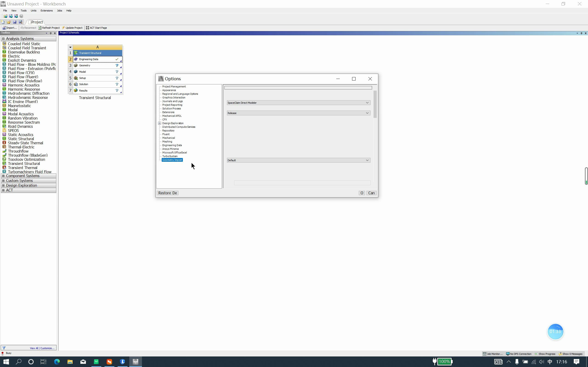Click the Geometry cell icon in row 3
This screenshot has height=367, width=588.
[76, 65]
